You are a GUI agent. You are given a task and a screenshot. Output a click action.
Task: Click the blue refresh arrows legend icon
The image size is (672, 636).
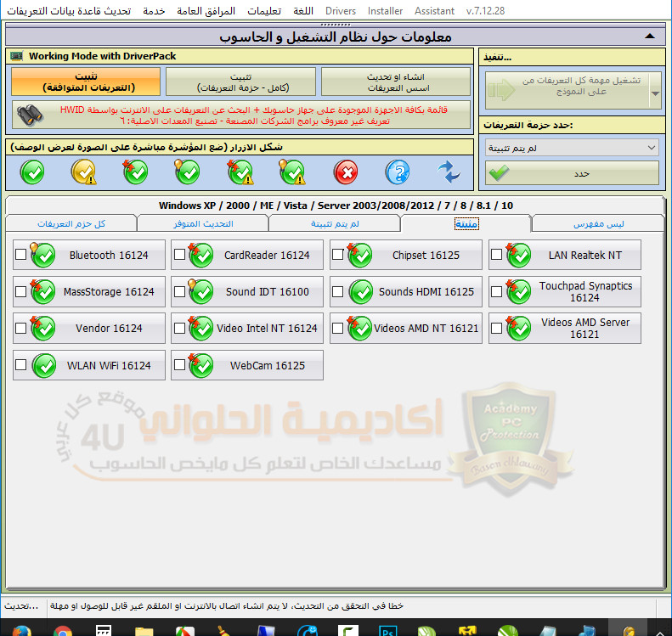(449, 172)
